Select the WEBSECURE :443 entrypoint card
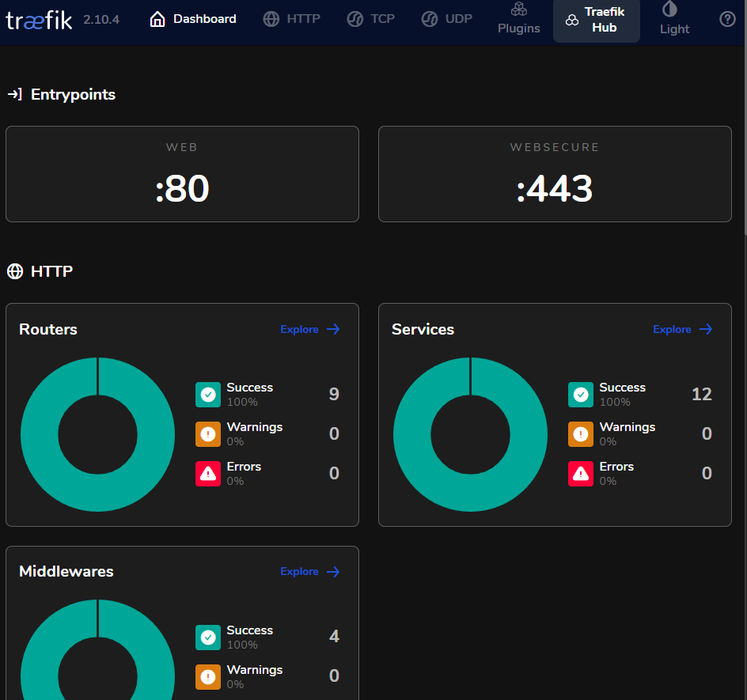The width and height of the screenshot is (747, 700). click(555, 174)
